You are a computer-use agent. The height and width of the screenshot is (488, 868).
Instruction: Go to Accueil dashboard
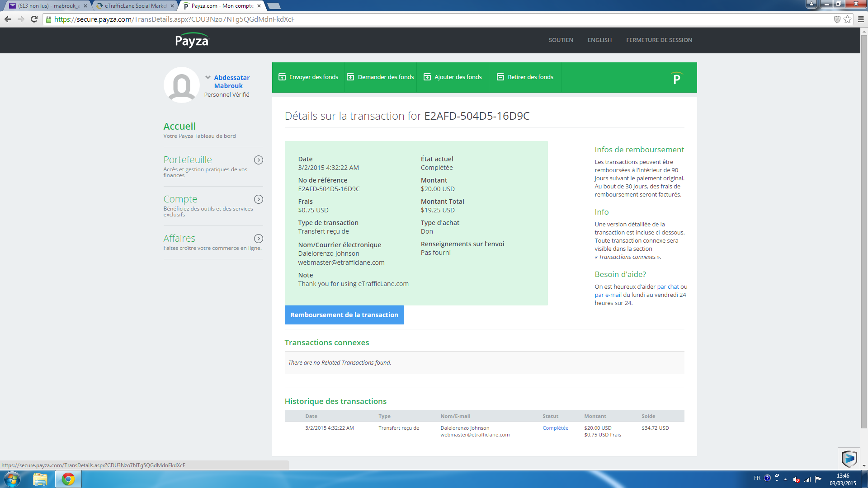click(x=179, y=126)
